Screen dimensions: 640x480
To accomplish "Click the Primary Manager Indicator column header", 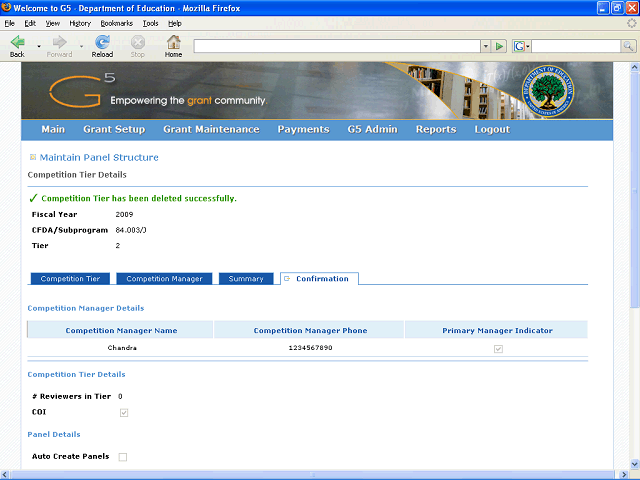I will pos(497,330).
